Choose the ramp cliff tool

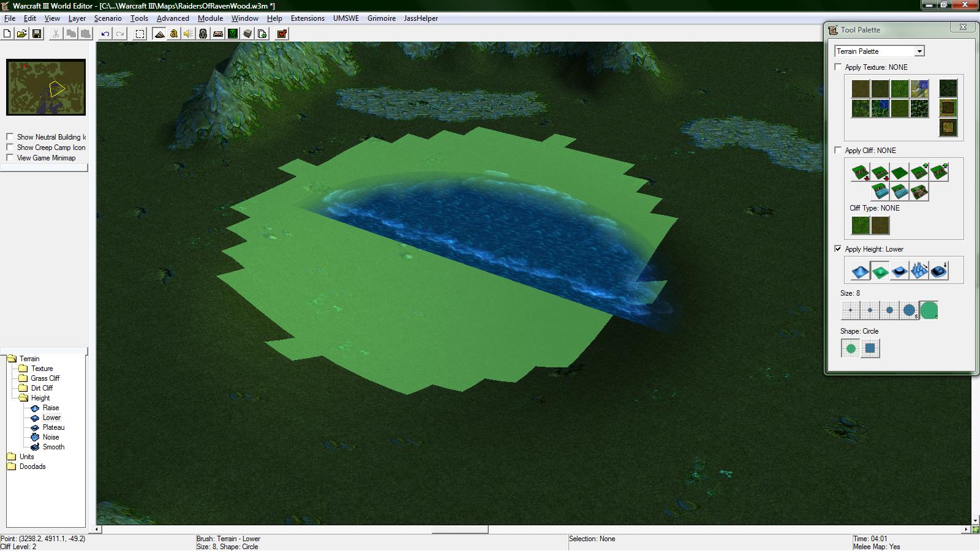coord(919,192)
